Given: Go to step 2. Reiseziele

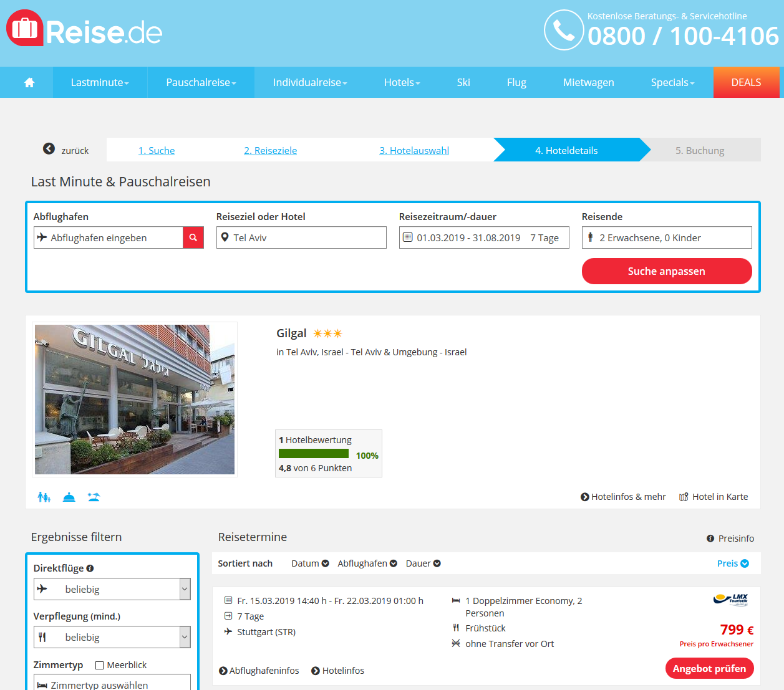Looking at the screenshot, I should [x=270, y=150].
